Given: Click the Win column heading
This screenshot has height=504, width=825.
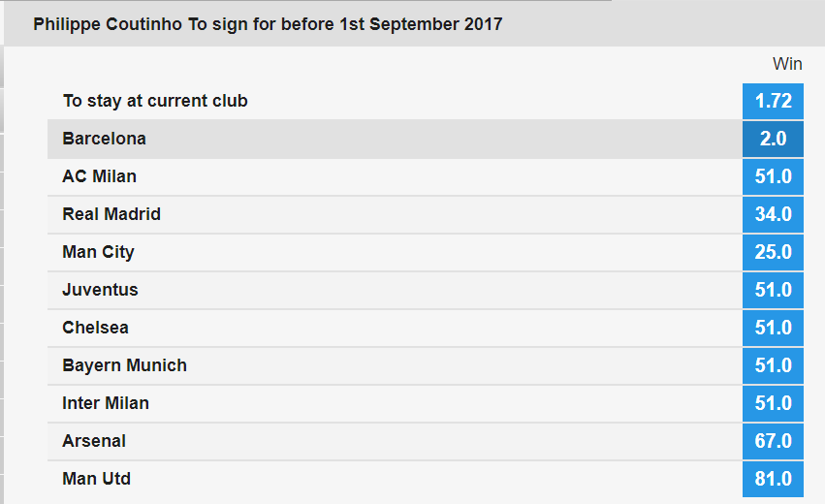Looking at the screenshot, I should (x=786, y=64).
